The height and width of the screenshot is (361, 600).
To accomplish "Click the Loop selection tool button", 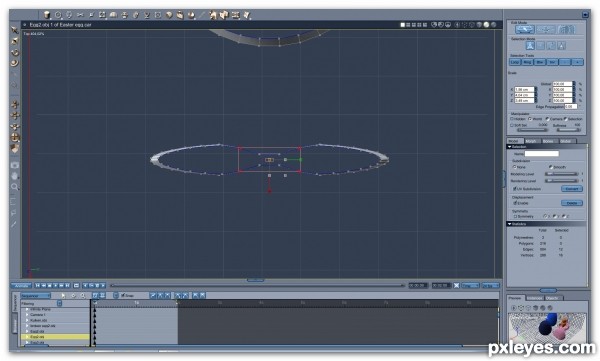I will [x=515, y=62].
